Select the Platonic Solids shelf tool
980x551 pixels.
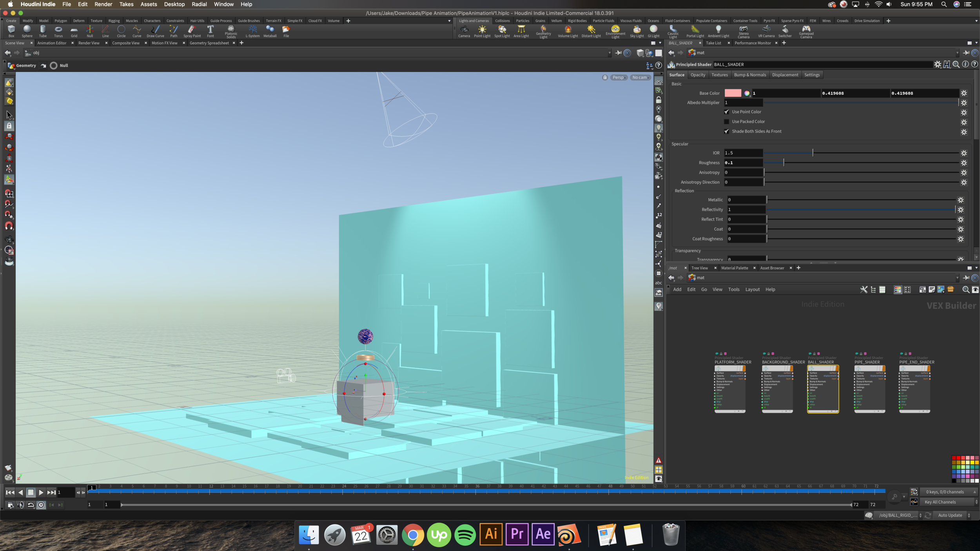click(x=231, y=32)
